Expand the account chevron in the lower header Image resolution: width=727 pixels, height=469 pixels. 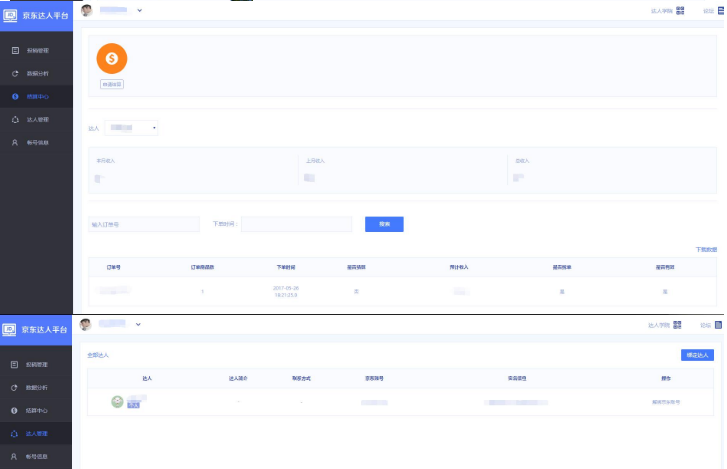[139, 324]
